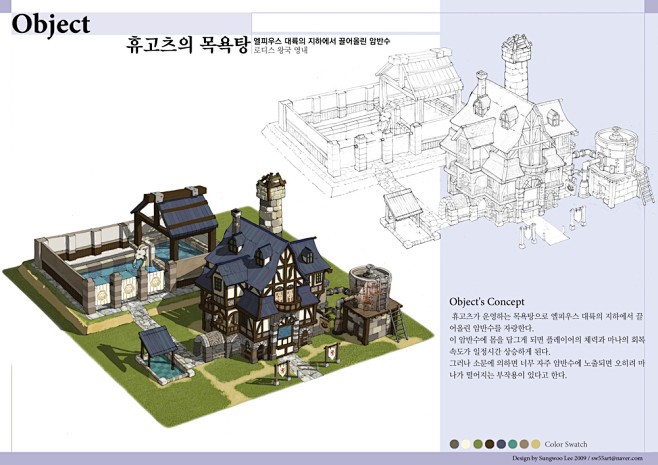
Task: Pick the olive green color swatch
Action: tap(478, 443)
